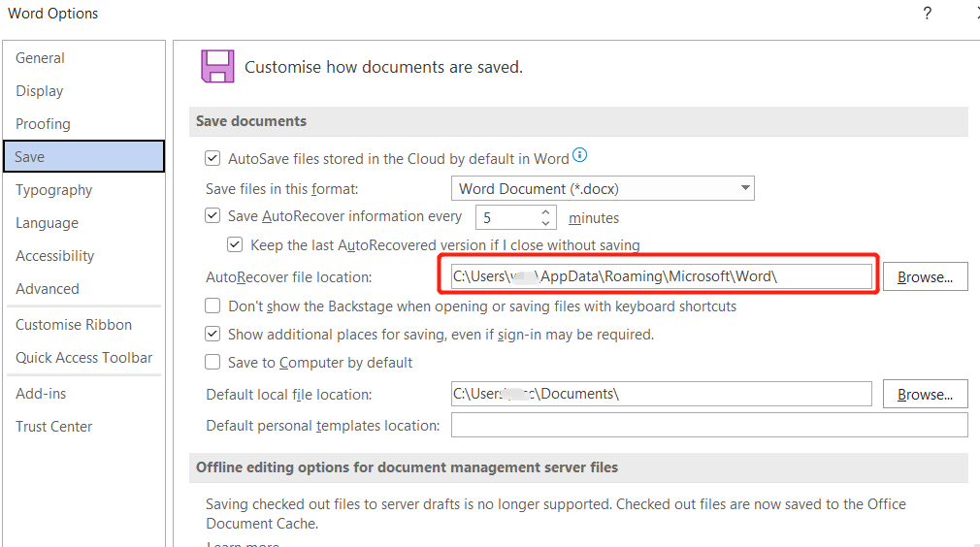Open the Save files in this format dropdown
Image resolution: width=980 pixels, height=547 pixels.
(603, 188)
